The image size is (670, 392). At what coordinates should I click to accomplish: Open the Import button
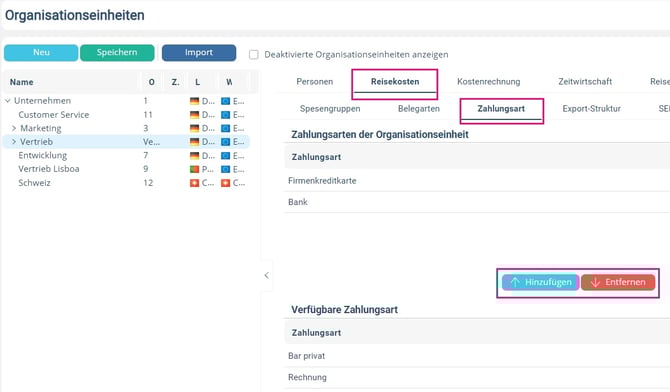199,53
